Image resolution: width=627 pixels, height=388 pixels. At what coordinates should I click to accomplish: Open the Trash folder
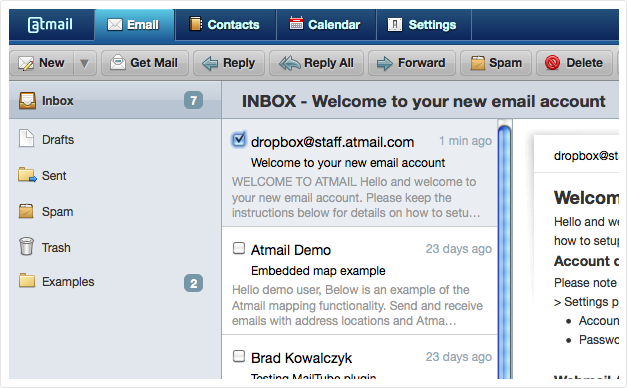click(115, 247)
